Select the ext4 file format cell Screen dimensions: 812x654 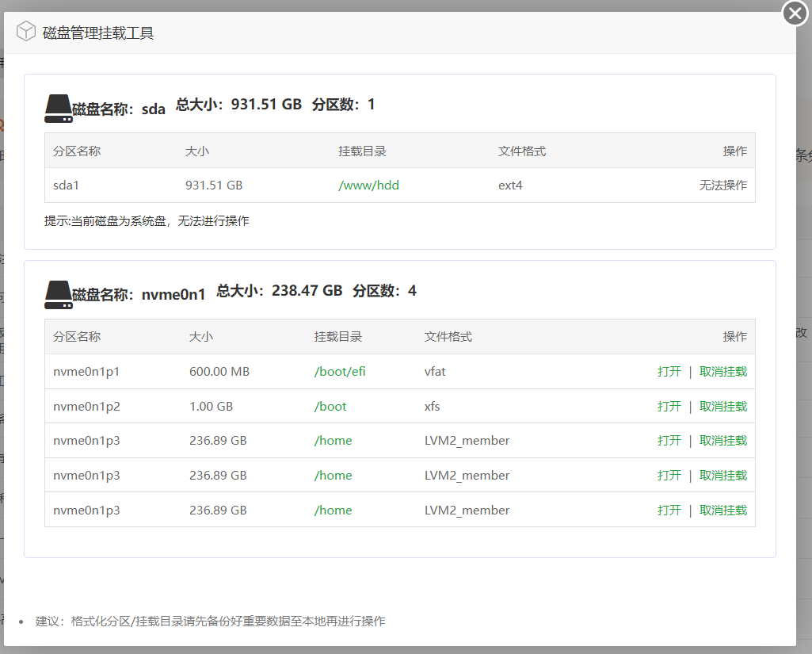pyautogui.click(x=510, y=185)
